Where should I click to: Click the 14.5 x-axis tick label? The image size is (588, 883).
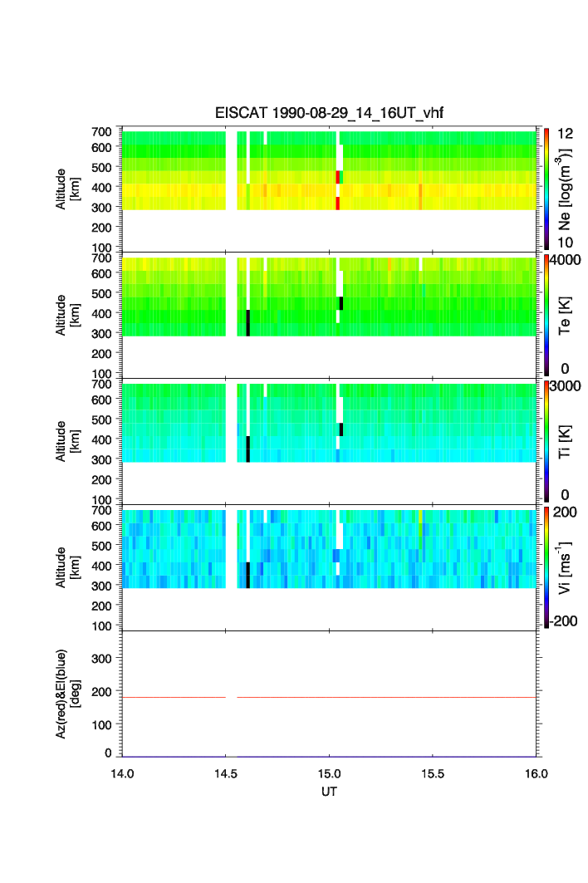(225, 773)
